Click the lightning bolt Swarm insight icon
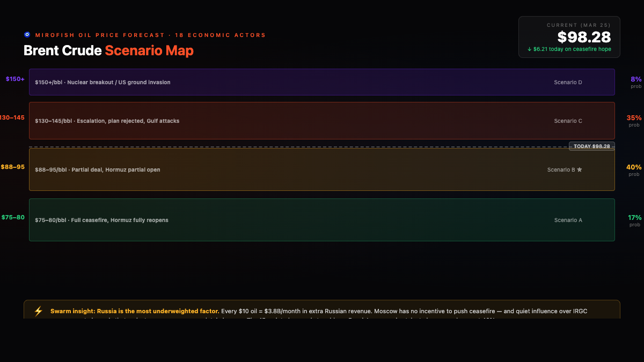The width and height of the screenshot is (644, 362). click(x=38, y=311)
